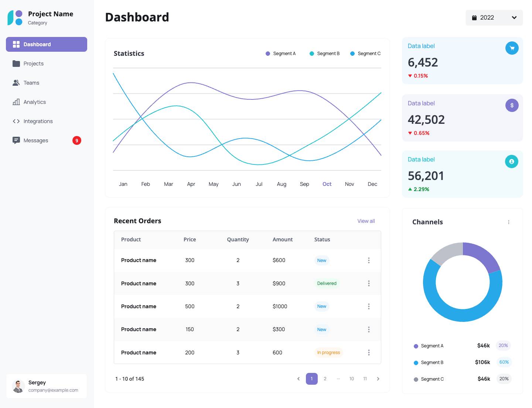
Task: Click the dollar sign icon on second data card
Action: (x=512, y=105)
